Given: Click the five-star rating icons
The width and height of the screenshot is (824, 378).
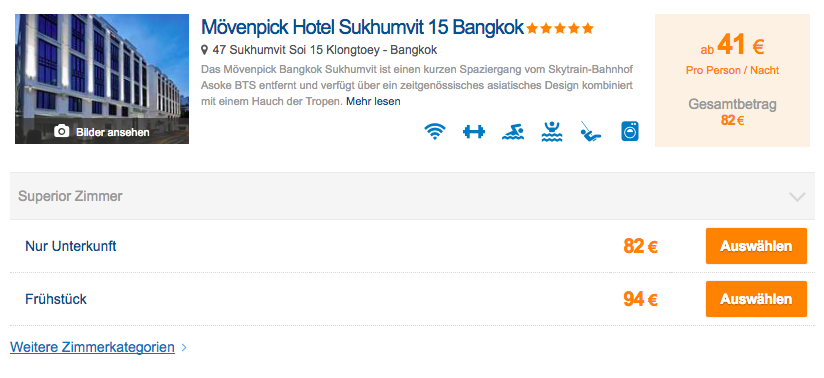Looking at the screenshot, I should click(x=560, y=28).
